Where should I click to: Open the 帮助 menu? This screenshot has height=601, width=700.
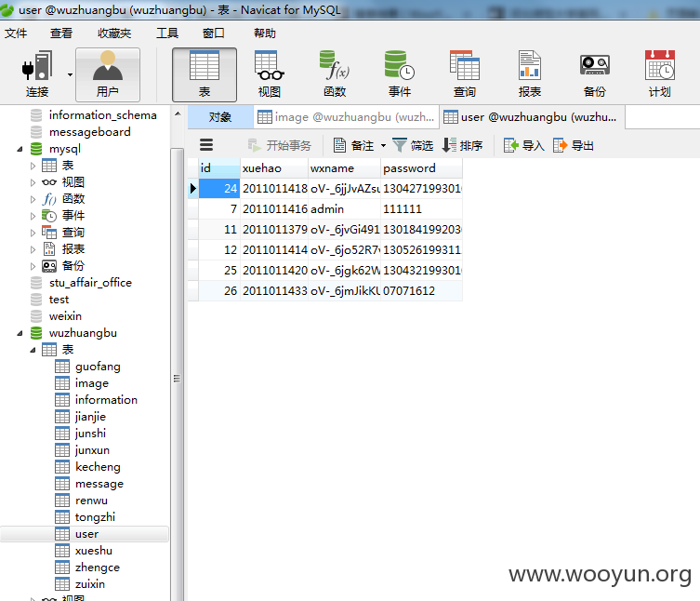click(265, 33)
